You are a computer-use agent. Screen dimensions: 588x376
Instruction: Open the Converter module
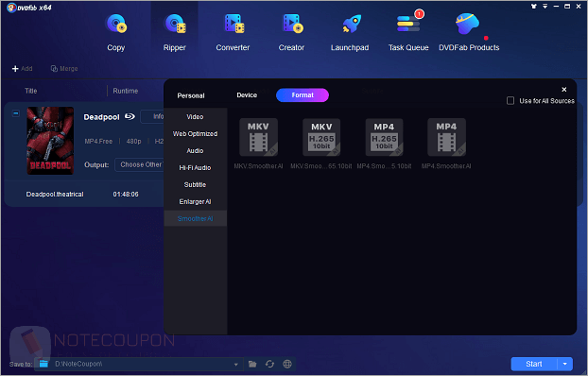pyautogui.click(x=233, y=33)
